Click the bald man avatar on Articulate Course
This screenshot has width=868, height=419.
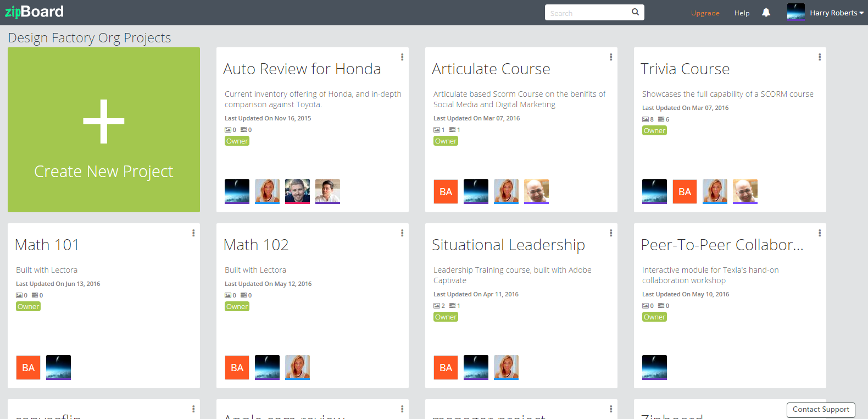tap(536, 191)
